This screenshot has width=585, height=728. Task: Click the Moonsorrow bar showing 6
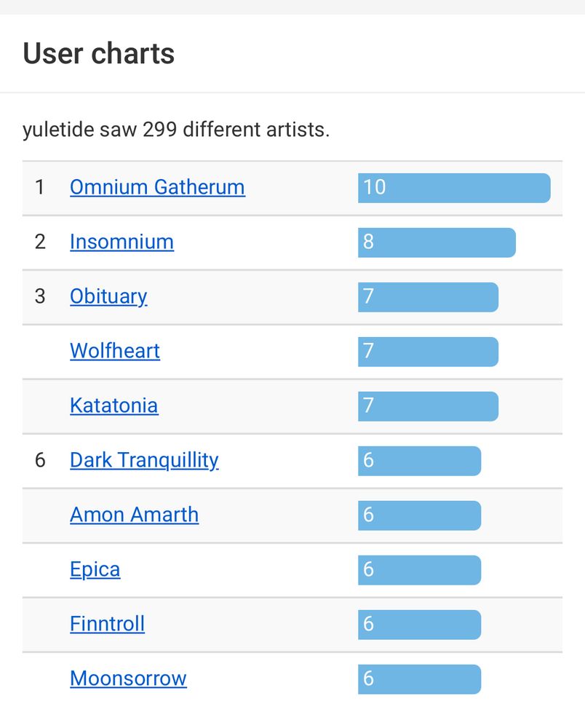(x=419, y=679)
